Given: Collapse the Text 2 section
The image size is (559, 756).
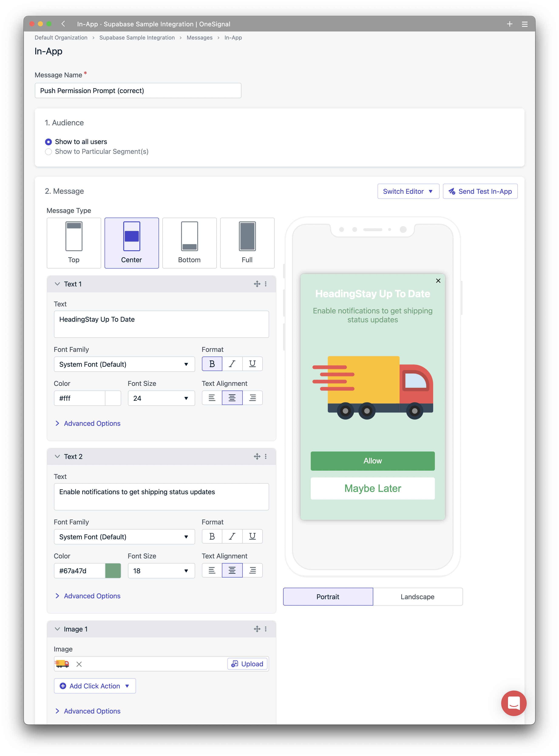Looking at the screenshot, I should point(57,457).
